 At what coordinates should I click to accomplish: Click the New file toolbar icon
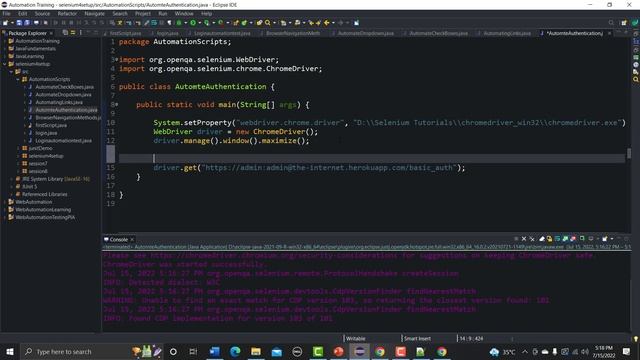[5, 23]
